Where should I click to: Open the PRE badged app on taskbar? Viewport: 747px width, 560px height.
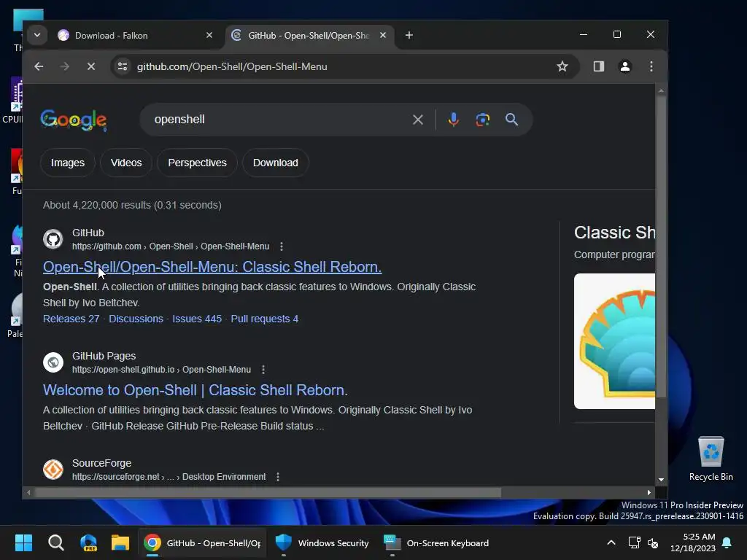[88, 542]
